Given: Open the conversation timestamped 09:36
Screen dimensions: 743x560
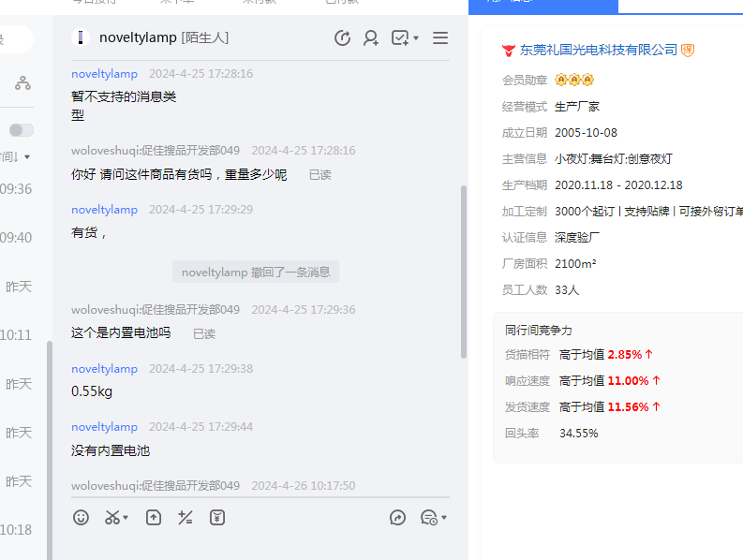Looking at the screenshot, I should click(x=16, y=189).
